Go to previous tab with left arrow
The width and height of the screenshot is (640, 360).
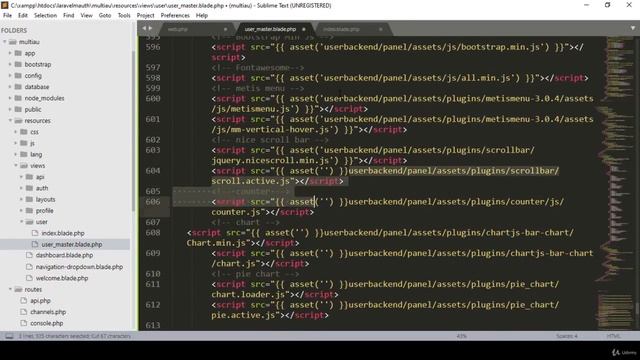click(x=144, y=29)
